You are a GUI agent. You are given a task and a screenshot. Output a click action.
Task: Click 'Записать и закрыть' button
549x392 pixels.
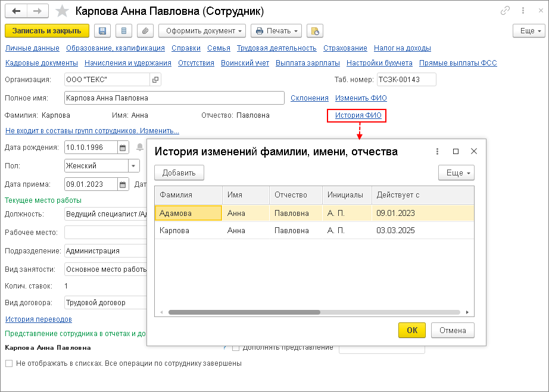coord(47,31)
